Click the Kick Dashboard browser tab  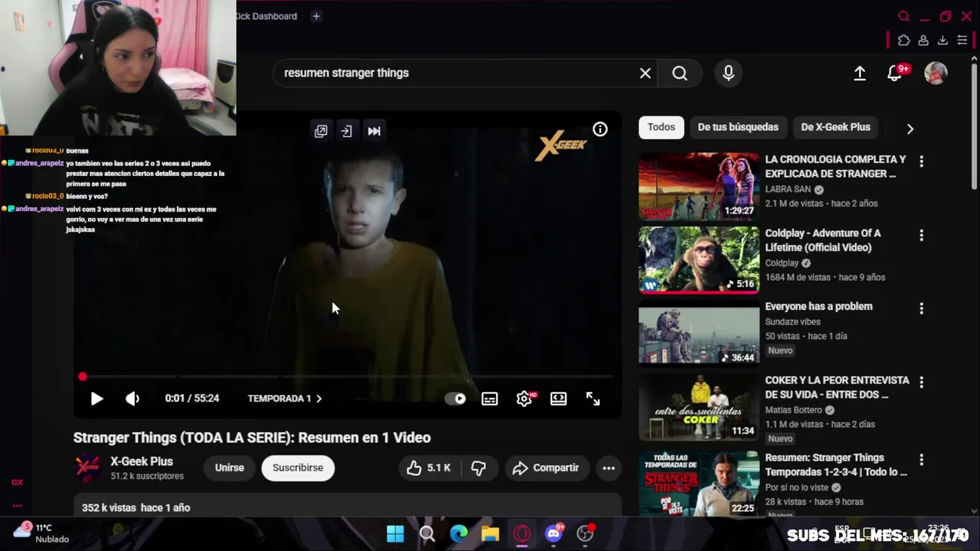[x=266, y=16]
